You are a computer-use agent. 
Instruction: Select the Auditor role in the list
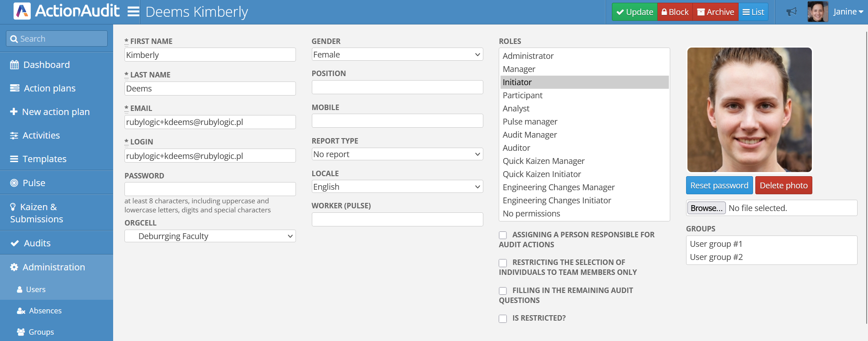516,148
